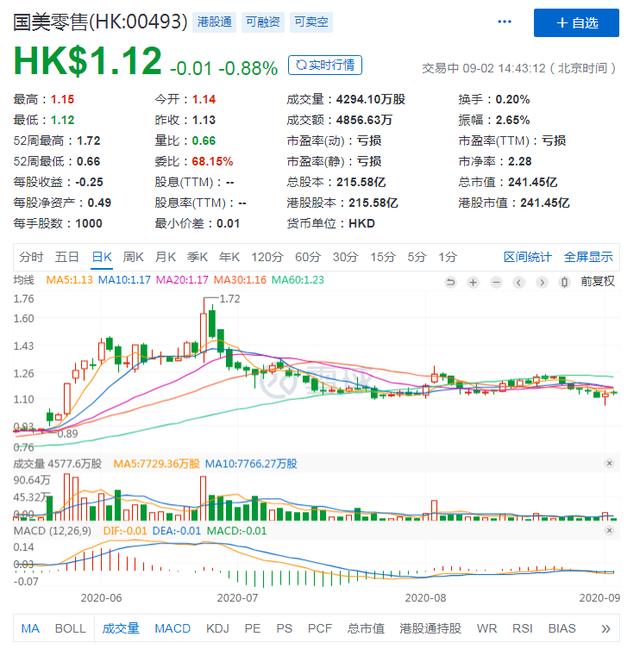Select the 年K tab
Viewport: 640px width, 649px height.
coord(229,257)
